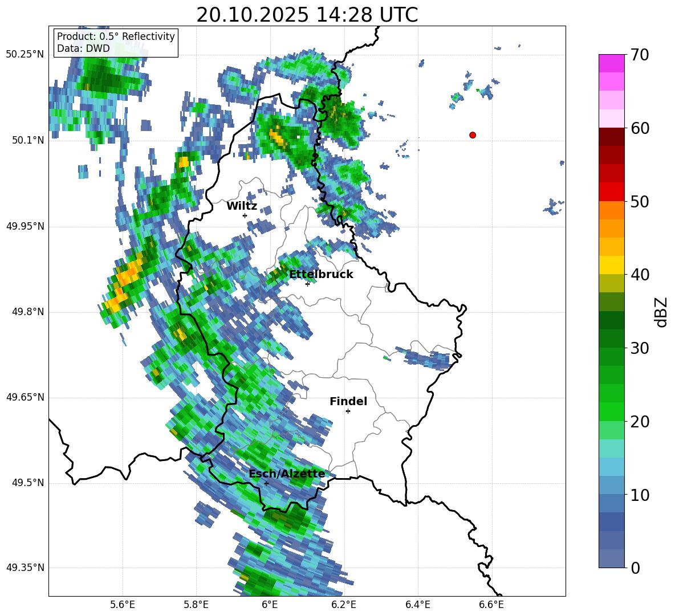Click the magenta top segment of the colorbar

point(611,63)
